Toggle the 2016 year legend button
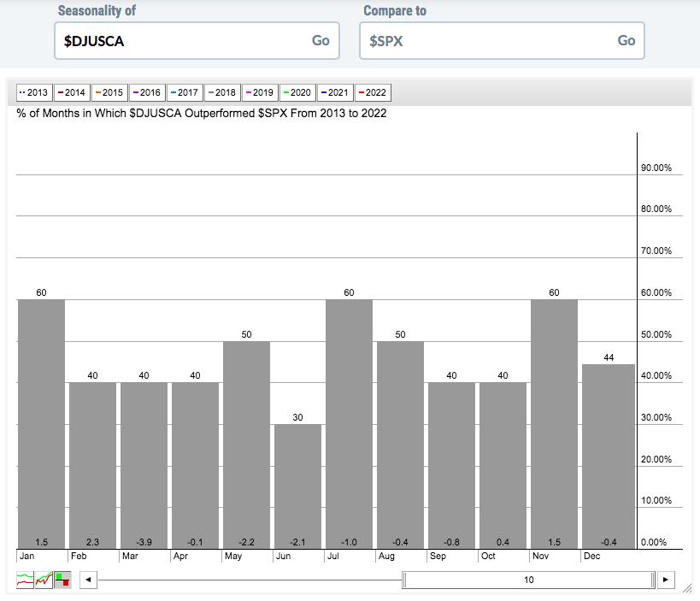The height and width of the screenshot is (601, 700). [x=146, y=92]
